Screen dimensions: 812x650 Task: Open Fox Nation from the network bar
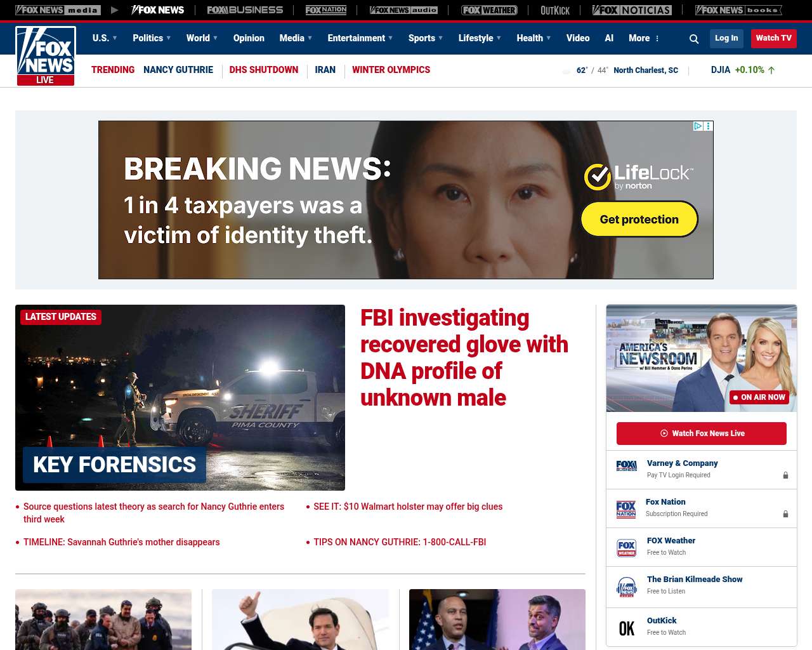click(326, 10)
